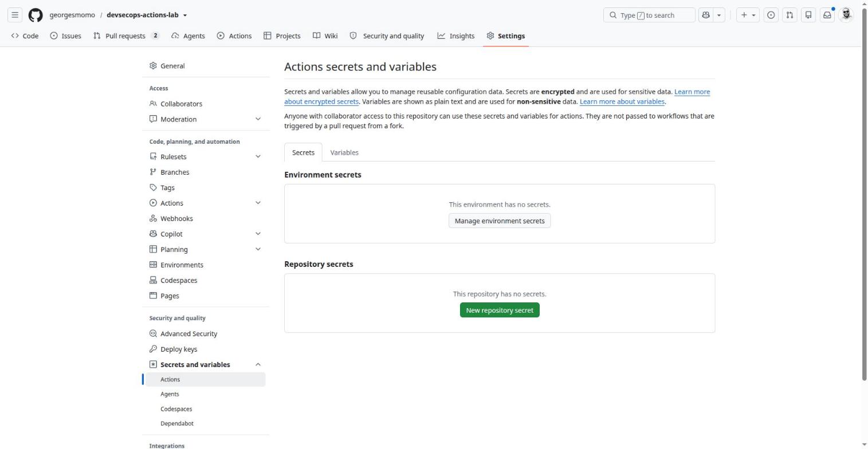Open Deploy keys settings

[206, 349]
